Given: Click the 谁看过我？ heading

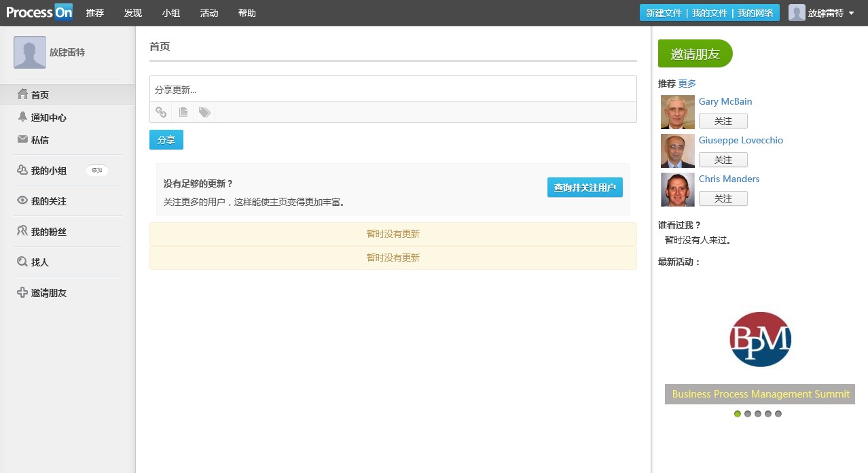Looking at the screenshot, I should click(679, 225).
